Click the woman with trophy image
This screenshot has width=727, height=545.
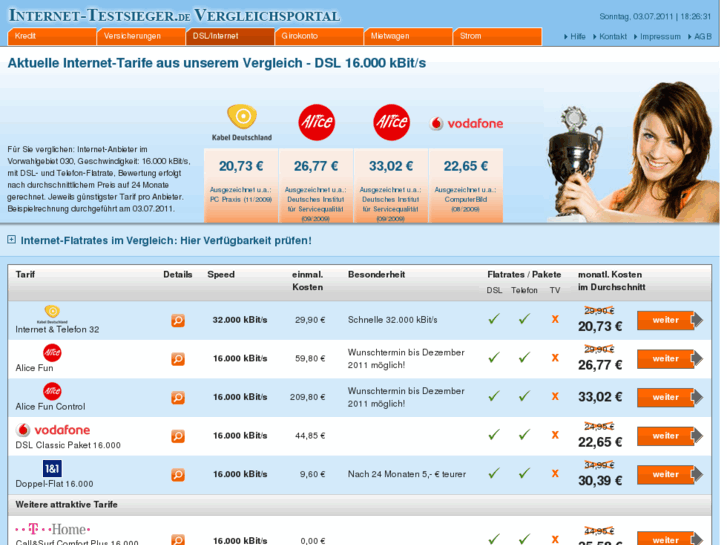tap(631, 151)
